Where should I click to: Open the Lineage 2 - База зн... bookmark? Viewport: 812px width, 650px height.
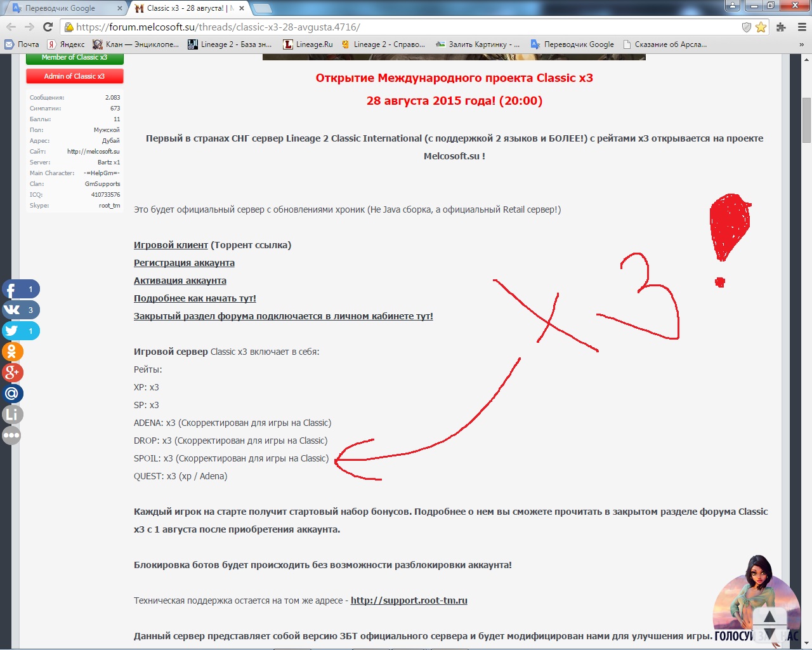coord(230,44)
